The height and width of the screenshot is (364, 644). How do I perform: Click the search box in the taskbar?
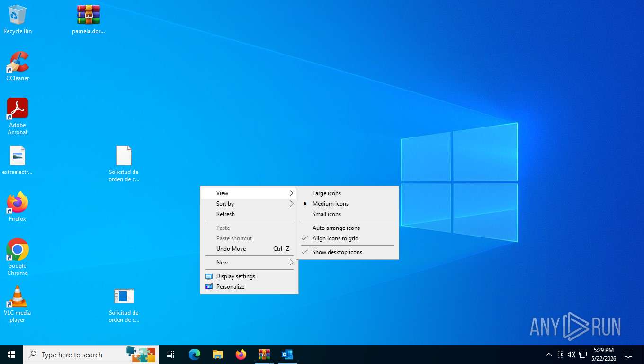coord(91,355)
